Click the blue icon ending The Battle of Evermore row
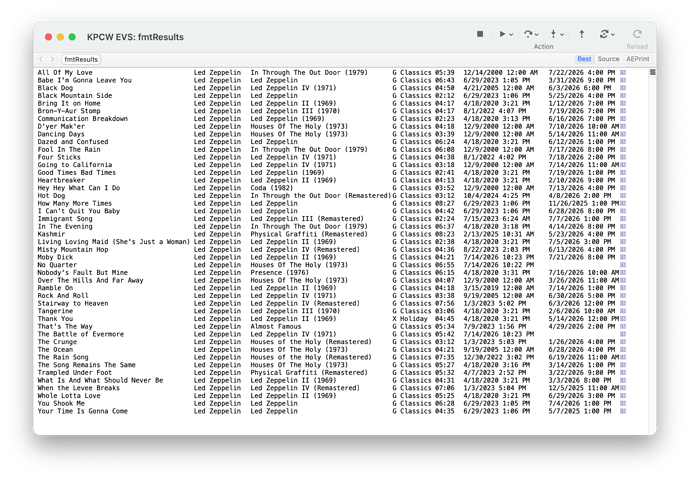This screenshot has height=479, width=690. pyautogui.click(x=623, y=334)
